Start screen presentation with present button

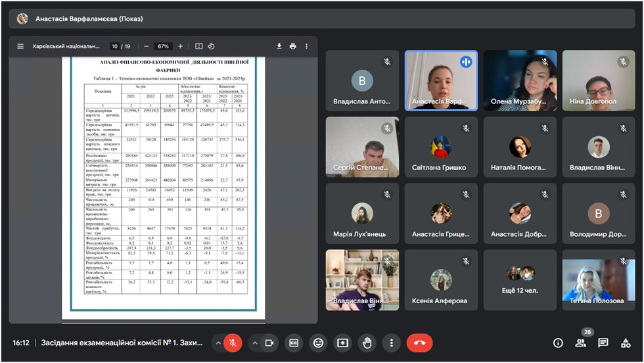pyautogui.click(x=342, y=343)
